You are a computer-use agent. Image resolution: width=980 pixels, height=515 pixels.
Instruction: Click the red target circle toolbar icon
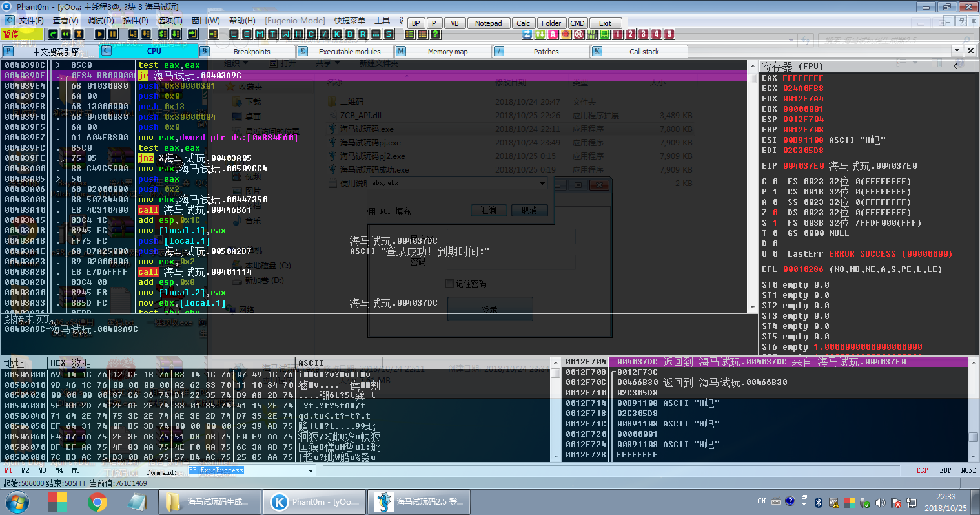pos(579,34)
